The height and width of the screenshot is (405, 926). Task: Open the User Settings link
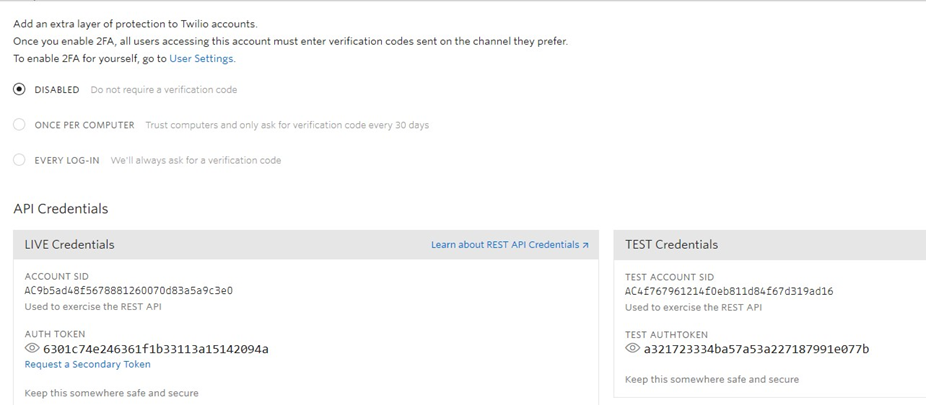(x=201, y=59)
